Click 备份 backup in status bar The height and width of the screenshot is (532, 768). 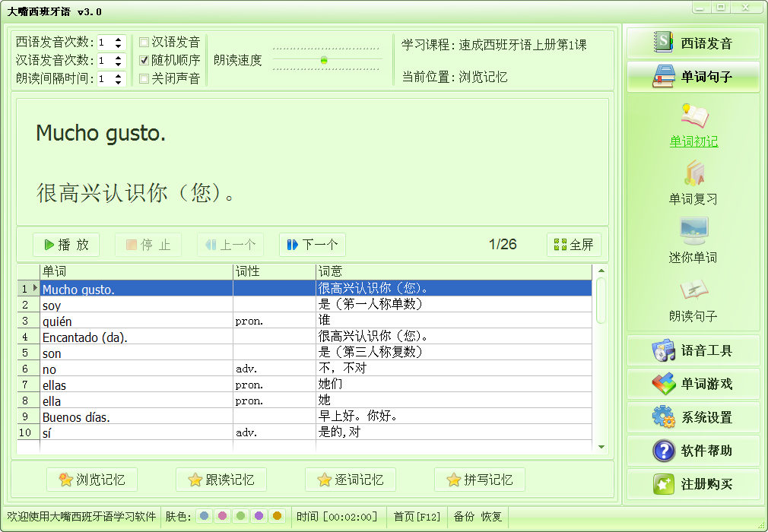point(463,516)
